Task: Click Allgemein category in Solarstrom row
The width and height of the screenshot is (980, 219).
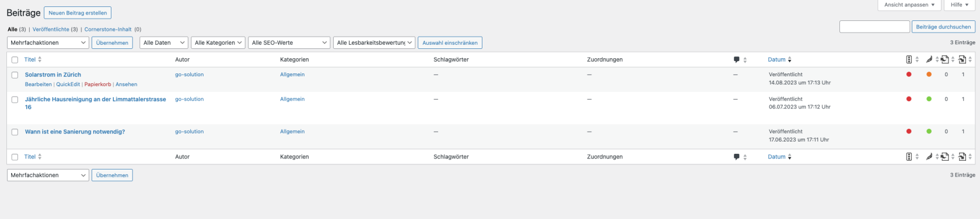Action: pyautogui.click(x=292, y=75)
